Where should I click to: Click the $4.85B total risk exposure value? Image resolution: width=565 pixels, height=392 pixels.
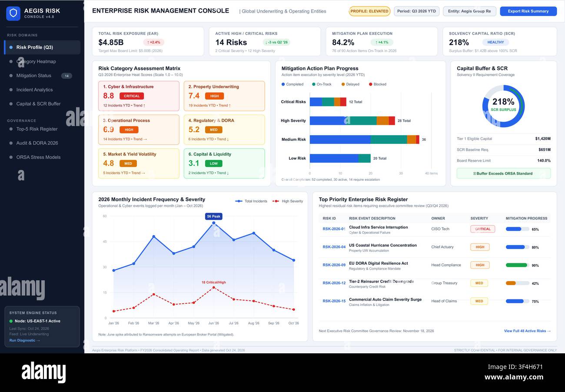pos(111,43)
